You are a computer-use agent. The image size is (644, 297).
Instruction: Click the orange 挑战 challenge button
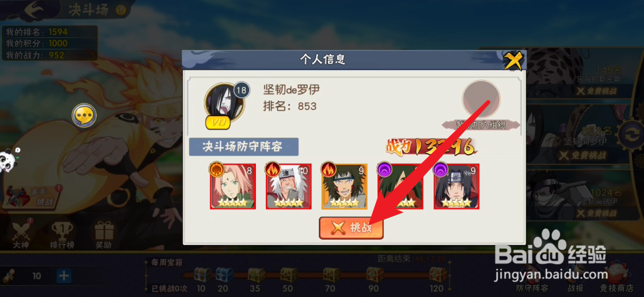[x=351, y=228]
